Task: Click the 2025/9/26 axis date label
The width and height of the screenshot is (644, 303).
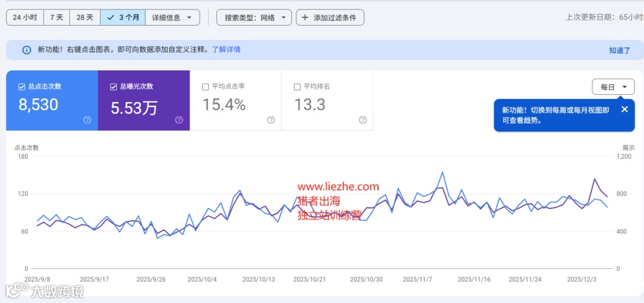Action: tap(150, 279)
